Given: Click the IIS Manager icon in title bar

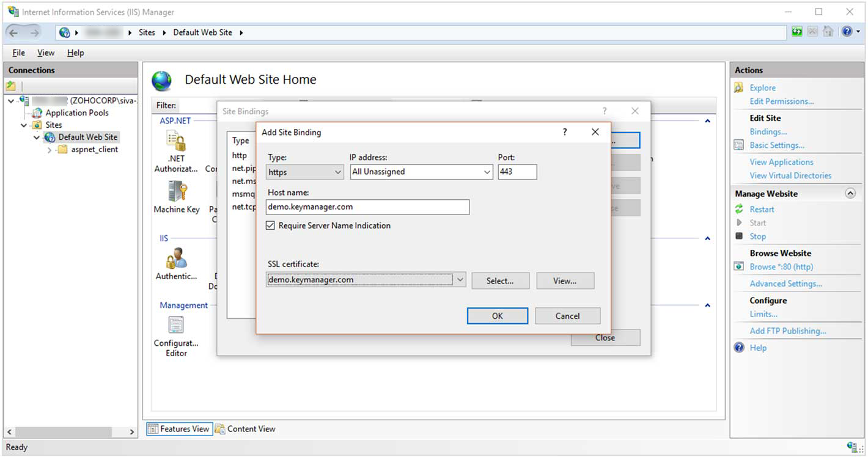Looking at the screenshot, I should 13,12.
